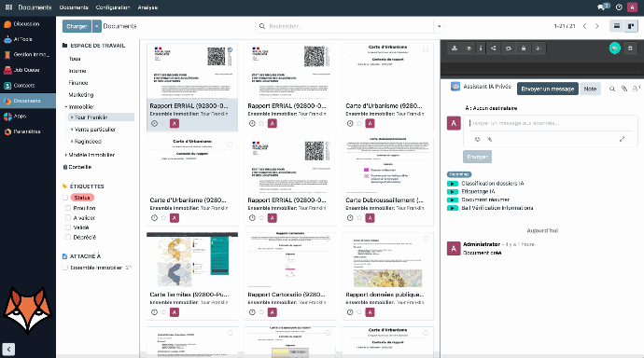Open Job Queue in the sidebar
This screenshot has width=644, height=358.
tap(27, 70)
